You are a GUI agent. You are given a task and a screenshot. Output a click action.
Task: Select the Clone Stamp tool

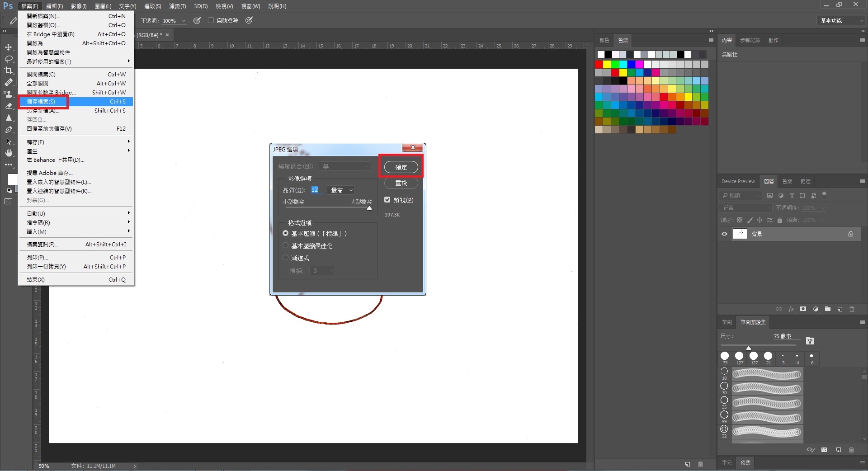(x=9, y=94)
